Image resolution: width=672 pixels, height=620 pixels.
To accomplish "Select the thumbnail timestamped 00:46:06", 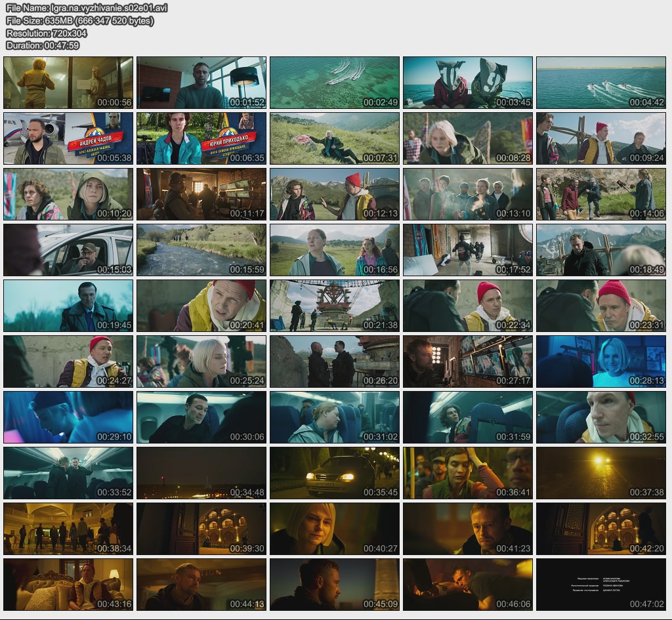I will [x=468, y=585].
